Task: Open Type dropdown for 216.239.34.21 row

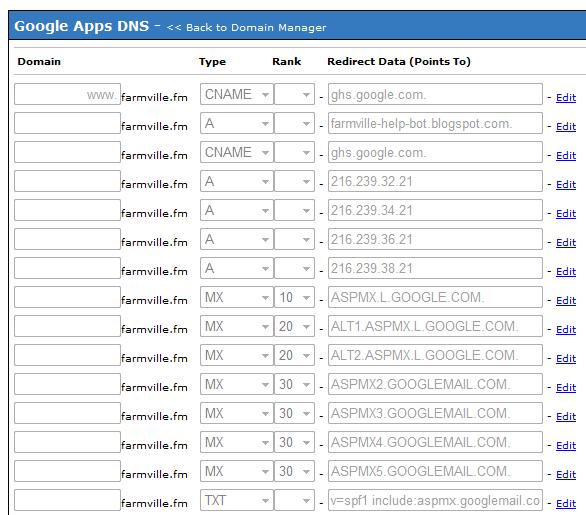Action: 237,210
